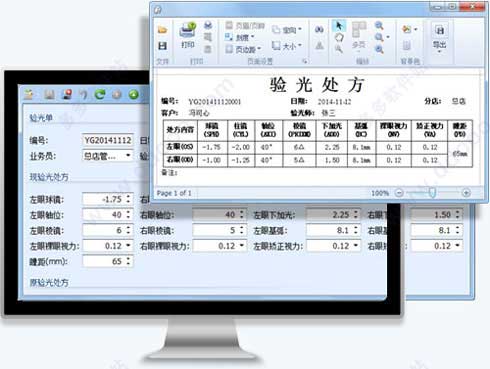
Task: Open the 右眼裸眼视力 dropdown
Action: [242, 246]
